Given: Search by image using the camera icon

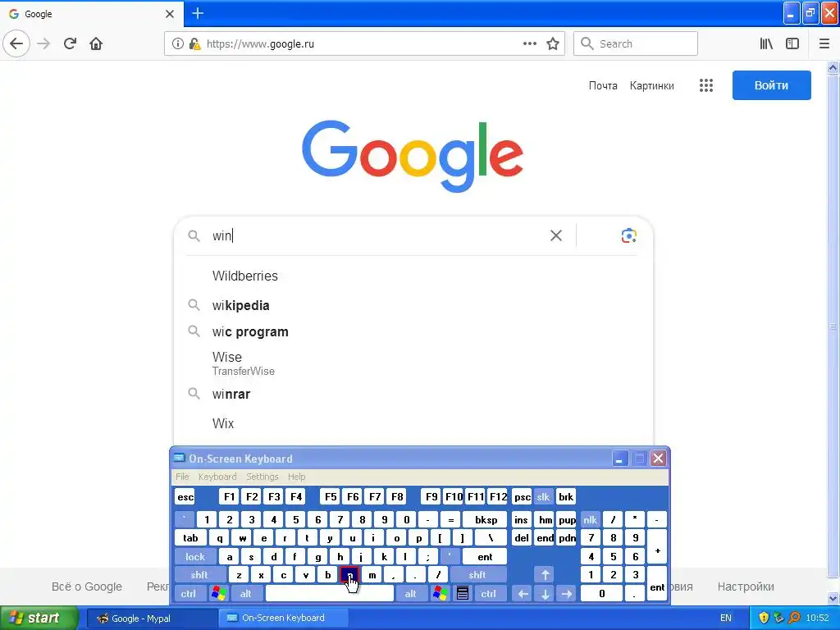Looking at the screenshot, I should 629,235.
